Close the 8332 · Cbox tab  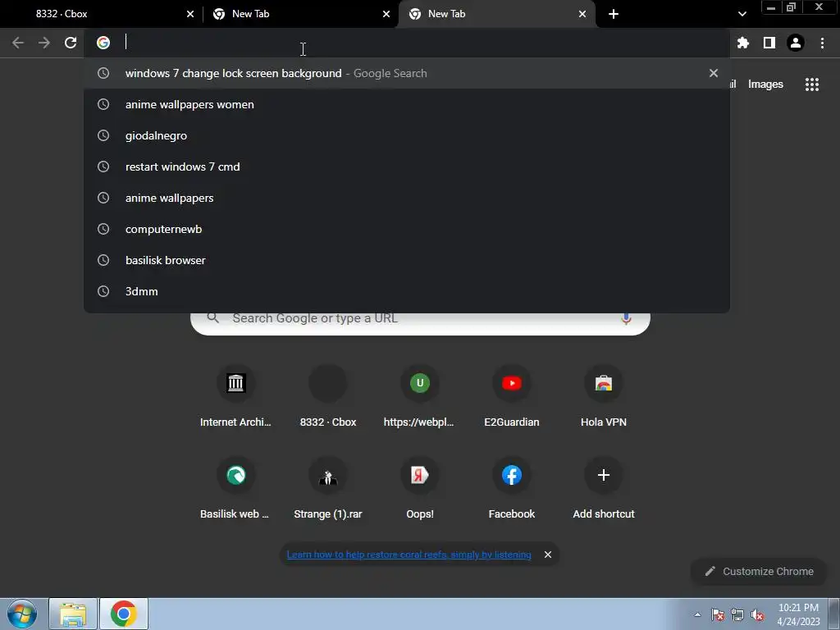[x=190, y=14]
